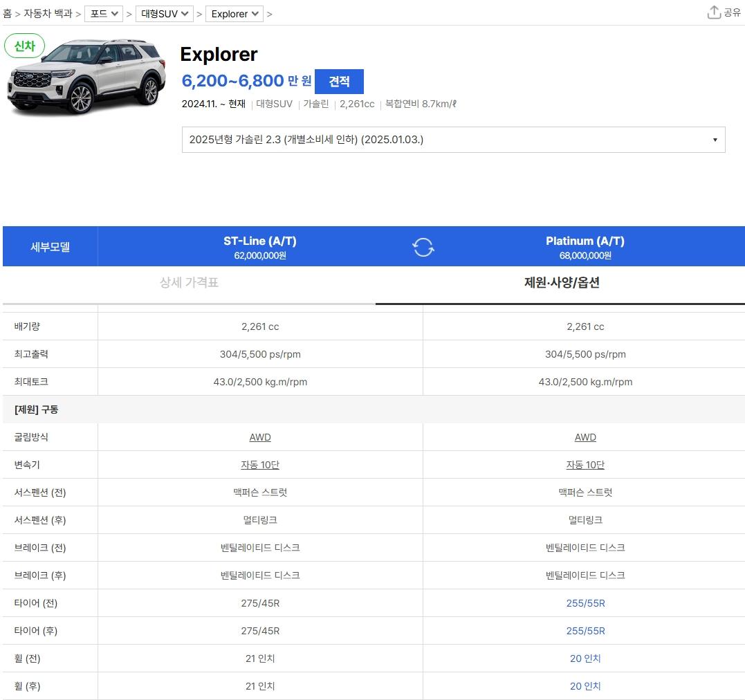Image resolution: width=745 pixels, height=700 pixels.
Task: Click ST-Line 휠 (후) 21 인치 value
Action: pos(260,686)
